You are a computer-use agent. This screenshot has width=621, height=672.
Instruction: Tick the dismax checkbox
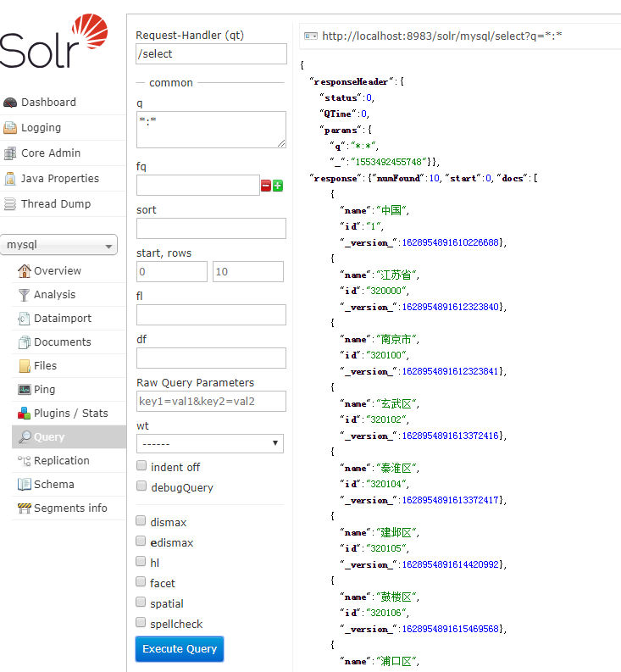tap(141, 520)
